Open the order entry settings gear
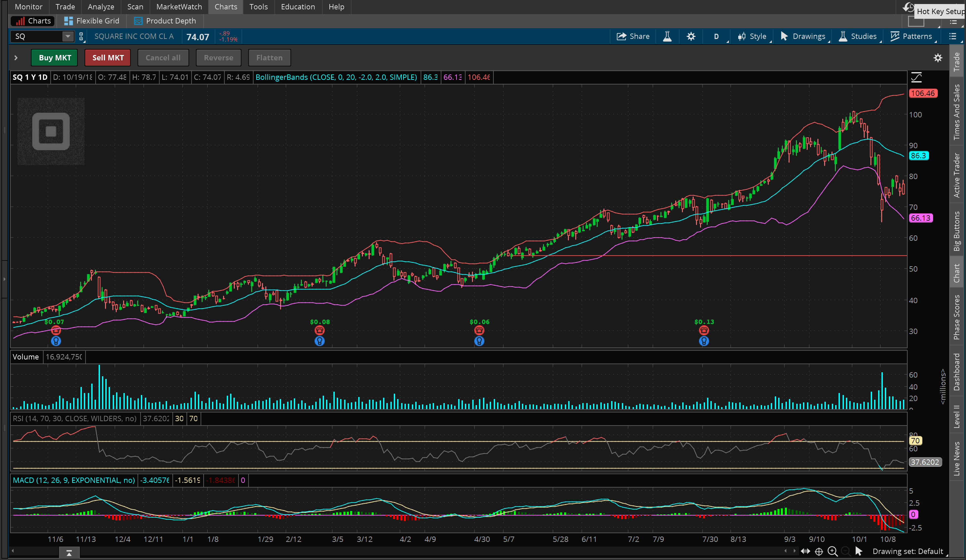The width and height of the screenshot is (966, 560). (937, 58)
